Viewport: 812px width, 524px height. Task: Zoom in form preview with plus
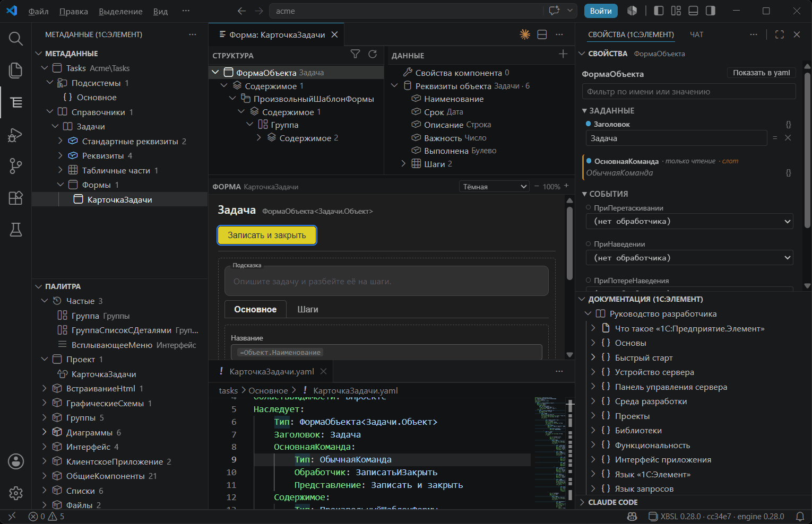point(566,186)
